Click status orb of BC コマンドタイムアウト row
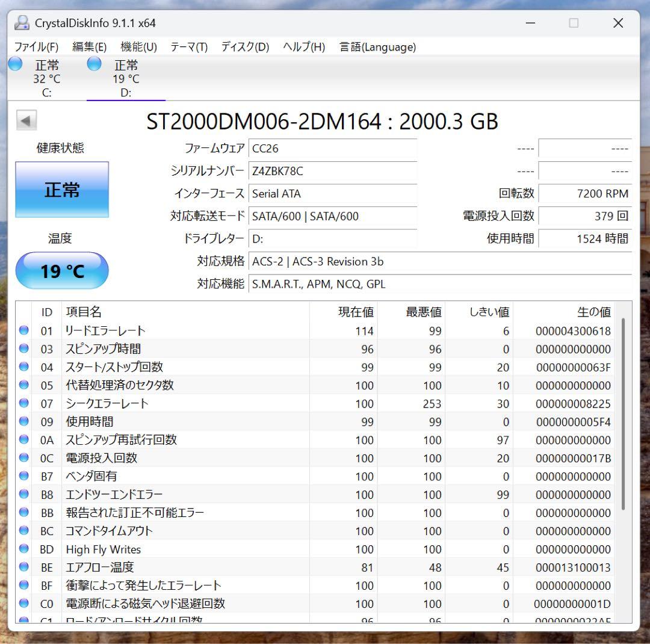Screen dimensions: 650x644 [x=24, y=531]
